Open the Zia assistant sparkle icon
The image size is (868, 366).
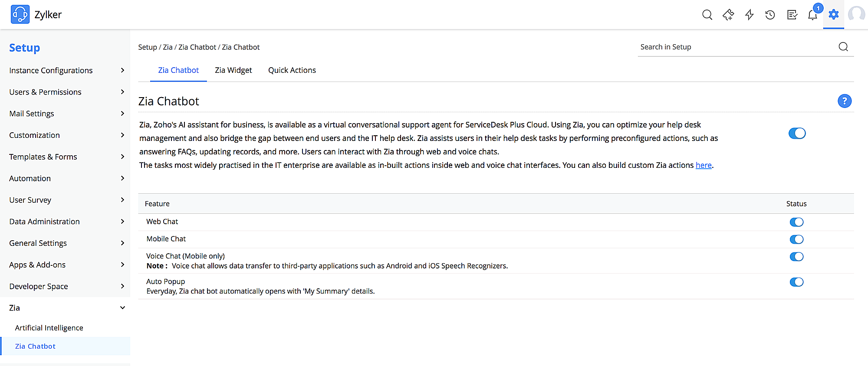(x=728, y=15)
